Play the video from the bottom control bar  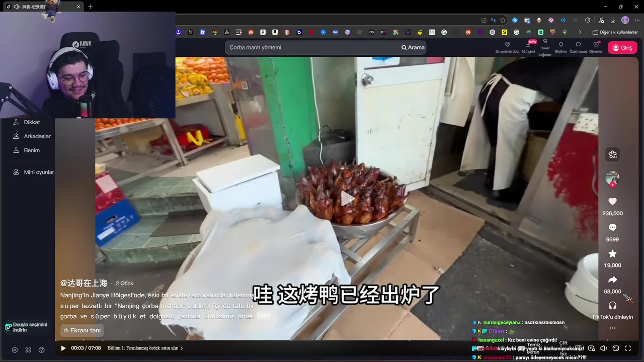tap(63, 348)
